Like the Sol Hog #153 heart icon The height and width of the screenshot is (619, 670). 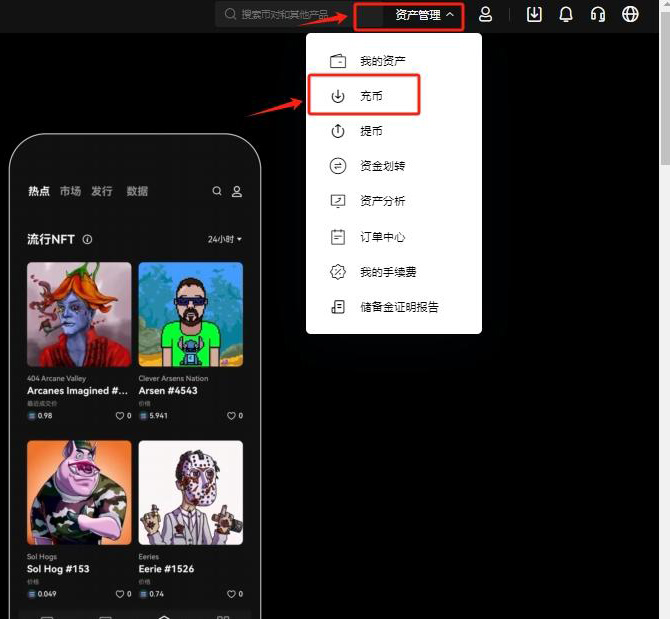pyautogui.click(x=120, y=594)
